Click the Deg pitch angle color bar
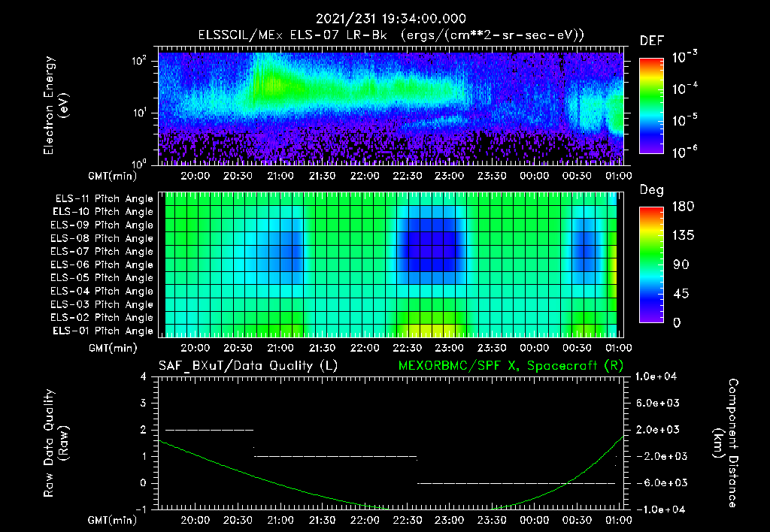The image size is (770, 532). click(651, 264)
